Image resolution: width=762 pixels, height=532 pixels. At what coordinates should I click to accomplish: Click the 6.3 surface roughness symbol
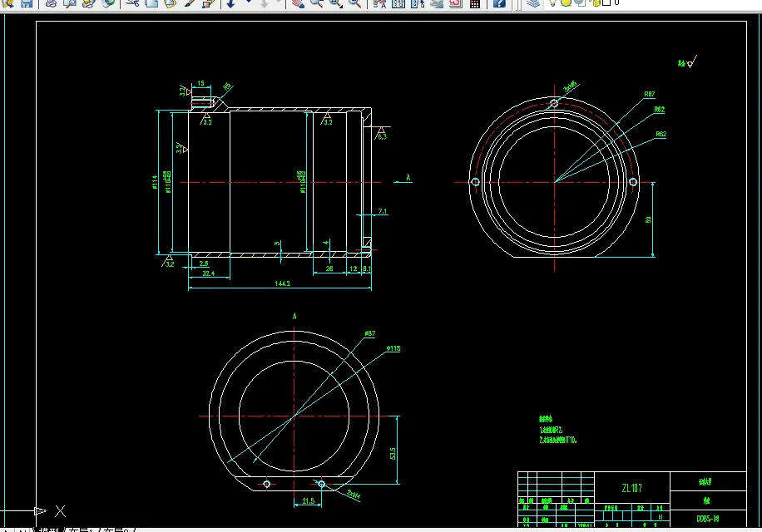pos(382,134)
